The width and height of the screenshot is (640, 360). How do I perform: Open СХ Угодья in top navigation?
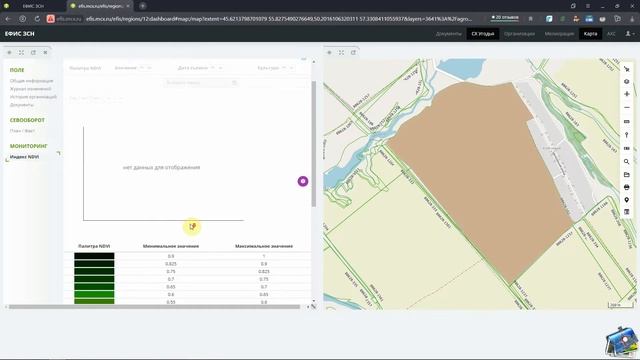[483, 34]
